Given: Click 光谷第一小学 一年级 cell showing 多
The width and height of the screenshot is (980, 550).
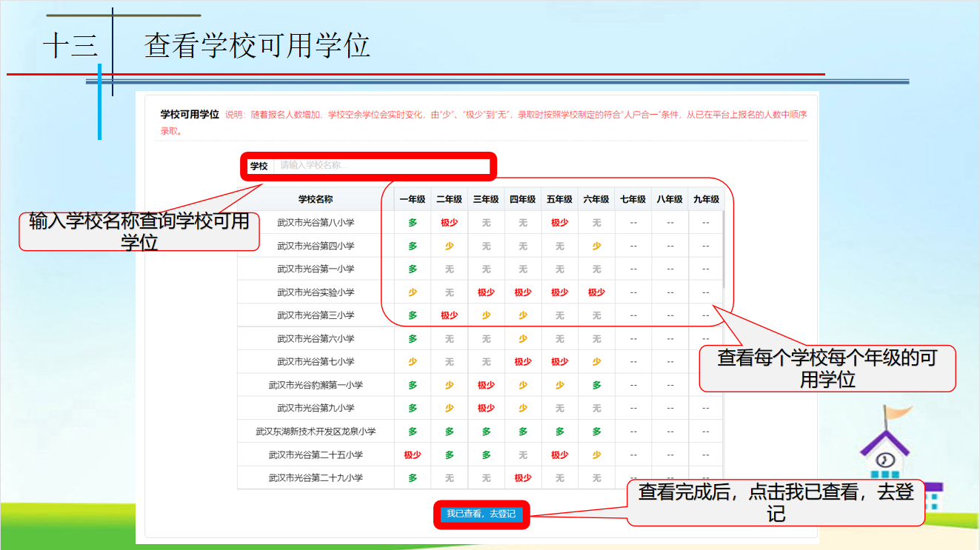Looking at the screenshot, I should [413, 269].
